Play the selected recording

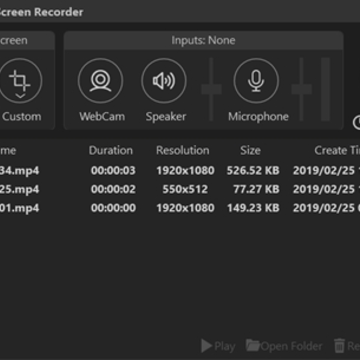(x=218, y=346)
